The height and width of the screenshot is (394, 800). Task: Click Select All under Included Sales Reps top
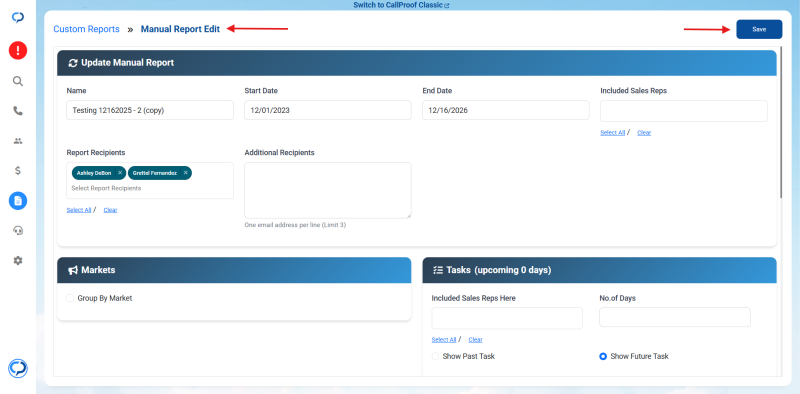[x=612, y=133]
